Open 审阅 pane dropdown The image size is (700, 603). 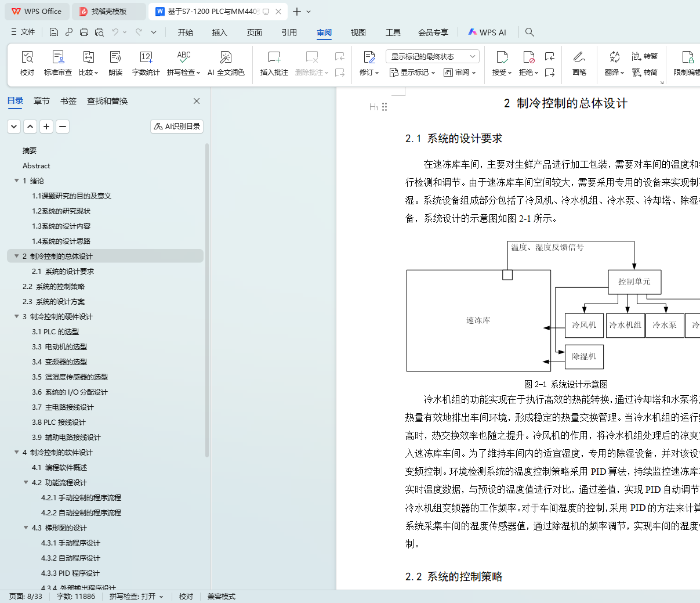point(459,73)
